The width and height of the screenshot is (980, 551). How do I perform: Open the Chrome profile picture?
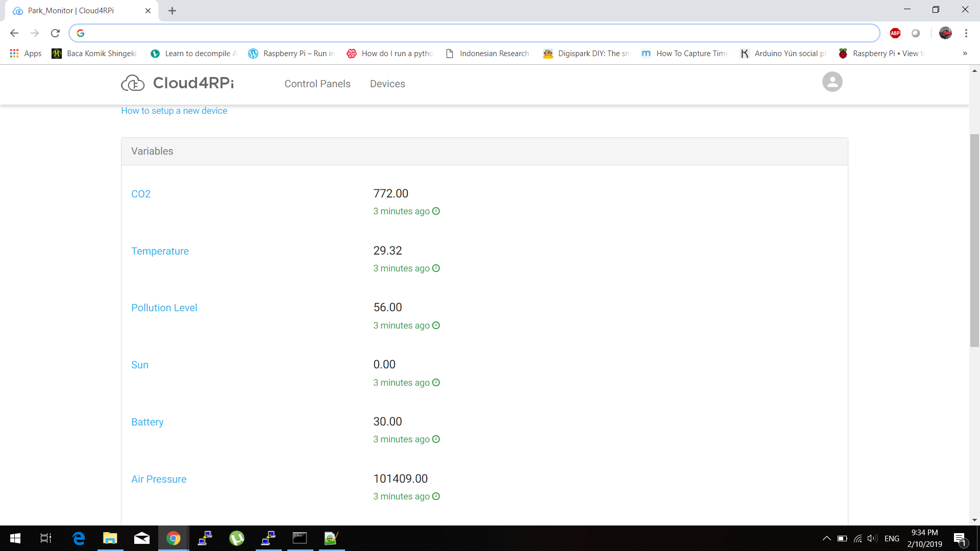coord(945,33)
